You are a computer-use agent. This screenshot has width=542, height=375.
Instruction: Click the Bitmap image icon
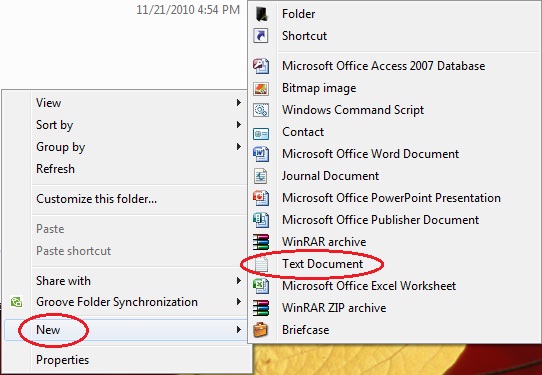point(261,88)
